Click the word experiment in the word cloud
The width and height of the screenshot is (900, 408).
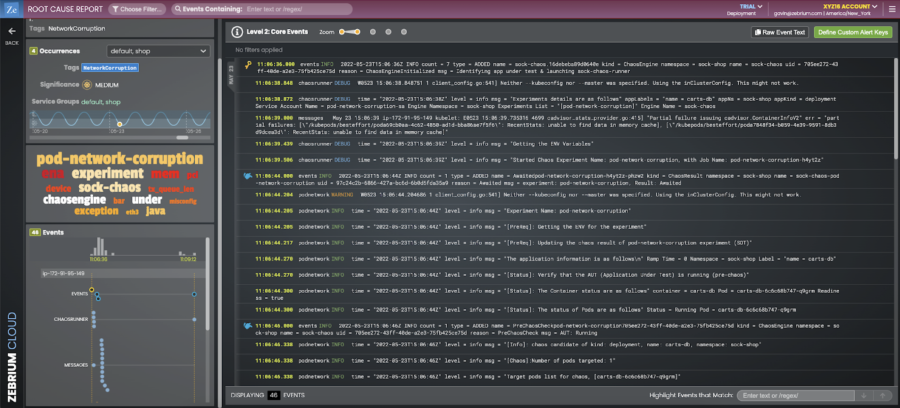click(x=107, y=173)
